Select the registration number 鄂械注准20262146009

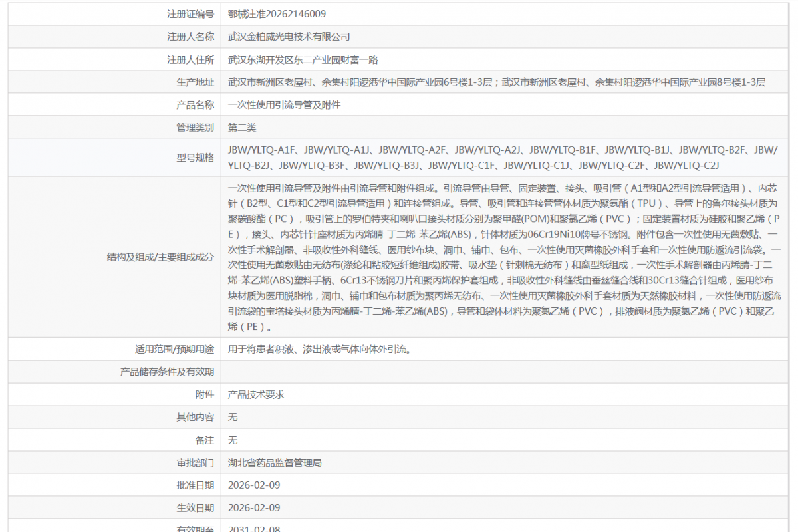(277, 14)
